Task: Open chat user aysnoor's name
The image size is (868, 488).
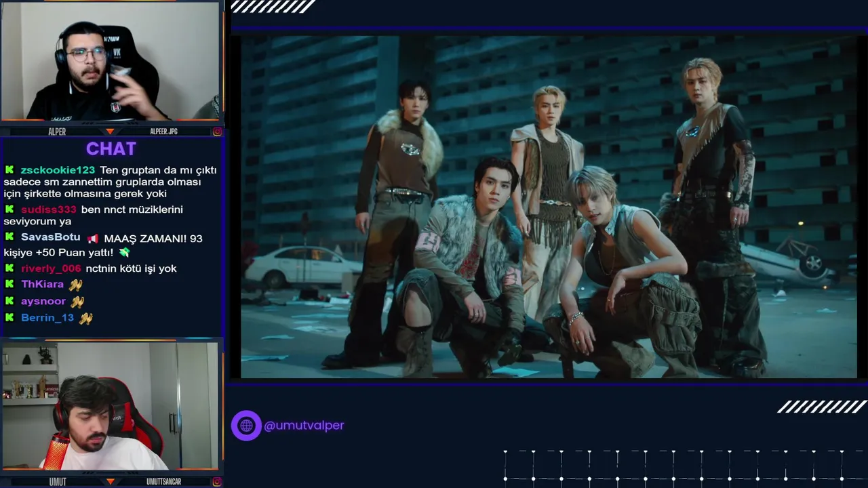Action: 43,301
